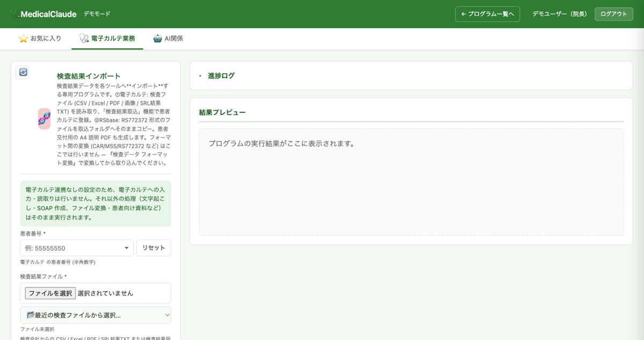The image size is (644, 340).
Task: Click the デモモード label
Action: pos(97,14)
